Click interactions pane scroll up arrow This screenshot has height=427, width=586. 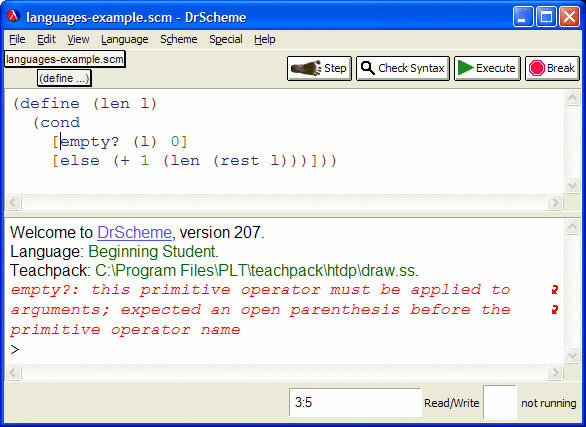572,227
